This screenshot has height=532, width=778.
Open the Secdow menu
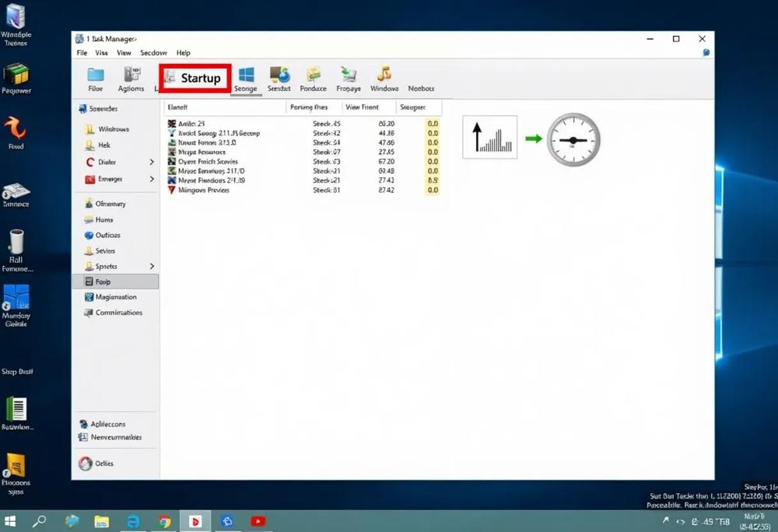(x=153, y=53)
